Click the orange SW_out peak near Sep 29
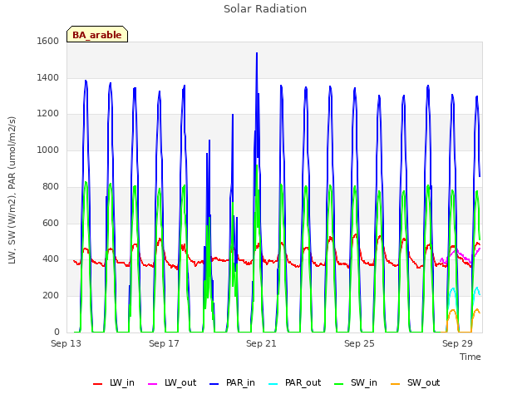This screenshot has height=399, width=532. coord(453,310)
